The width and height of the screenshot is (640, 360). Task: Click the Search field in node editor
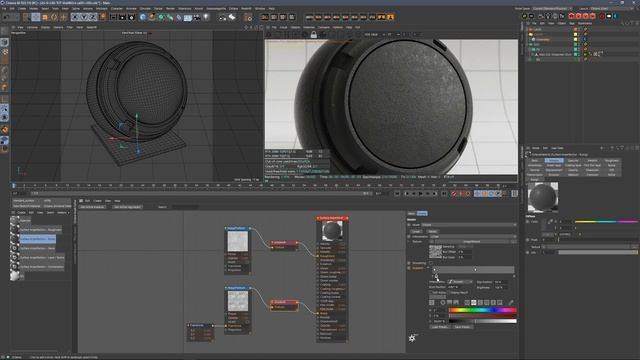(x=184, y=207)
